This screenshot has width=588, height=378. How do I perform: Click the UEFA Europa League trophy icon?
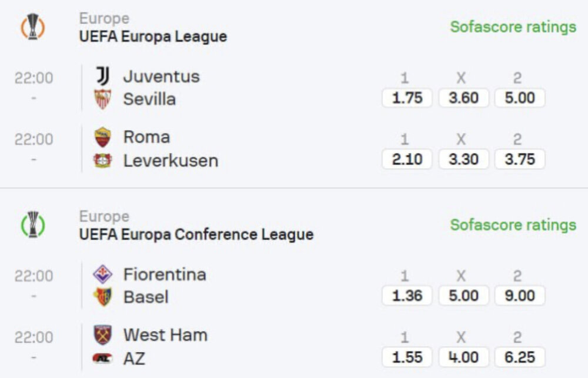pyautogui.click(x=33, y=27)
